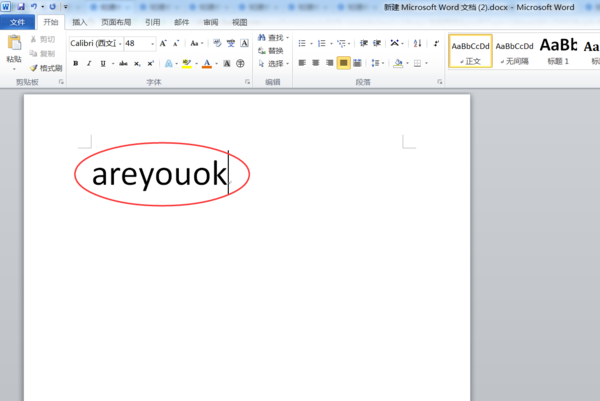Toggle Bold formatting
600x401 pixels.
(75, 63)
